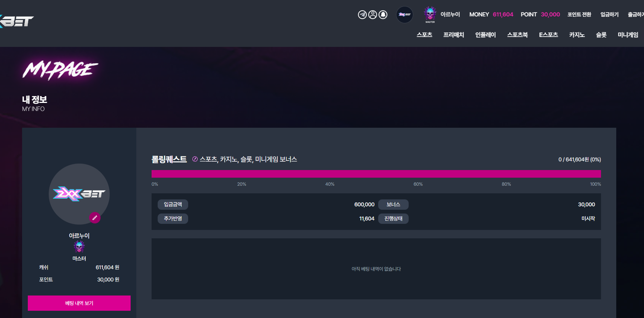Open the 스포츠 menu
This screenshot has height=318, width=644.
[424, 35]
